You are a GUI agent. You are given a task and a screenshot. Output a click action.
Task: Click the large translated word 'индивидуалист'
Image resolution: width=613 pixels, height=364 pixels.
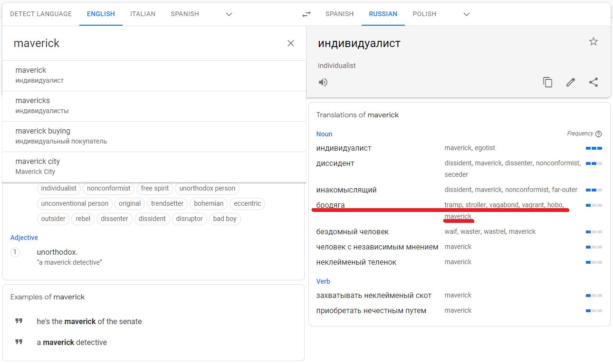coord(359,43)
